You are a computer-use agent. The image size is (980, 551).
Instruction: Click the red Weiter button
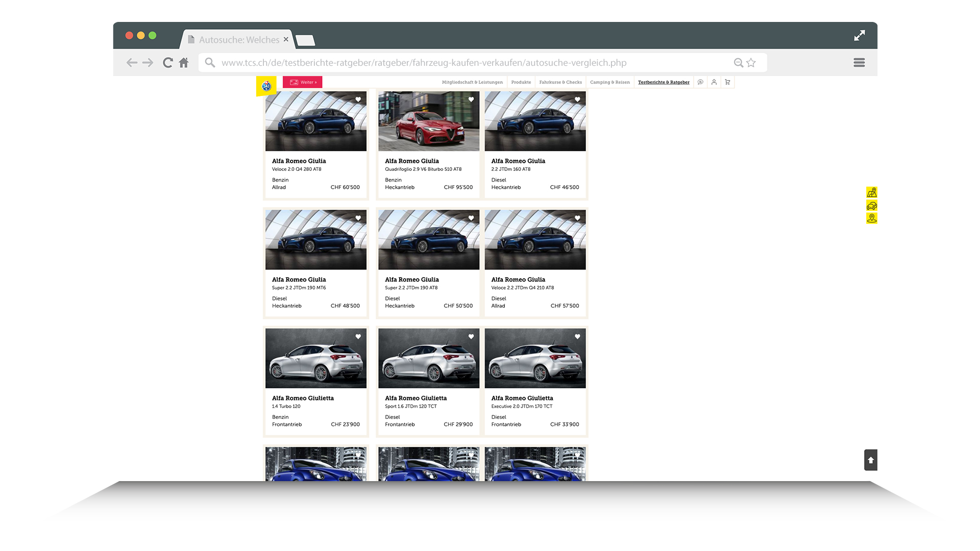pyautogui.click(x=303, y=82)
